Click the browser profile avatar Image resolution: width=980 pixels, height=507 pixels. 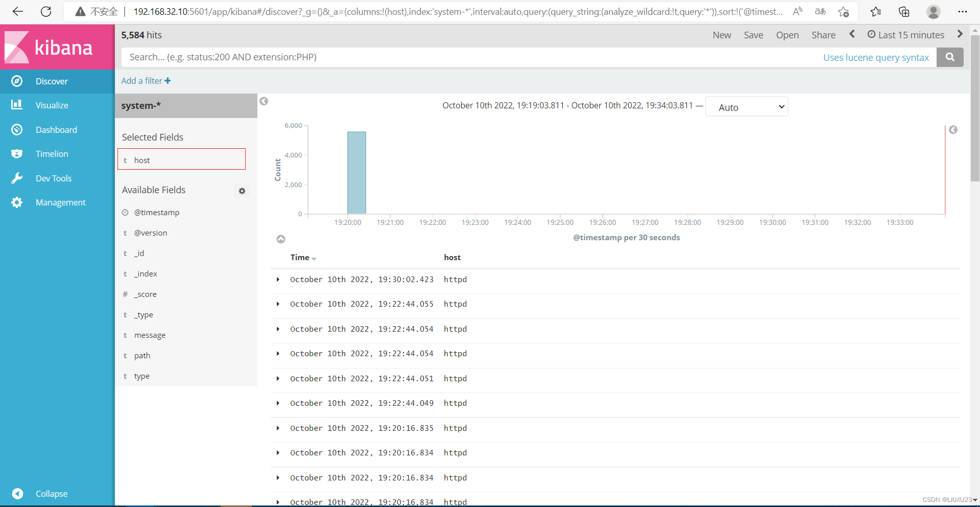pyautogui.click(x=934, y=11)
